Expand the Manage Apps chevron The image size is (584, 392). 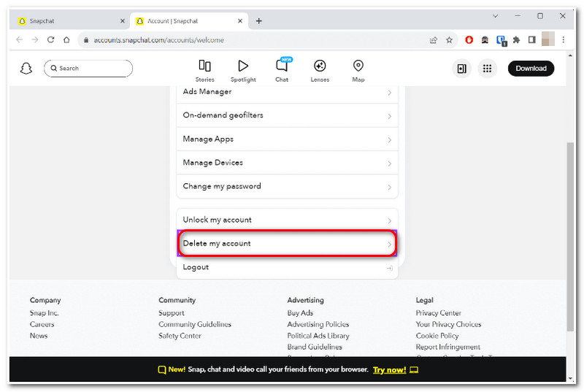tap(390, 140)
